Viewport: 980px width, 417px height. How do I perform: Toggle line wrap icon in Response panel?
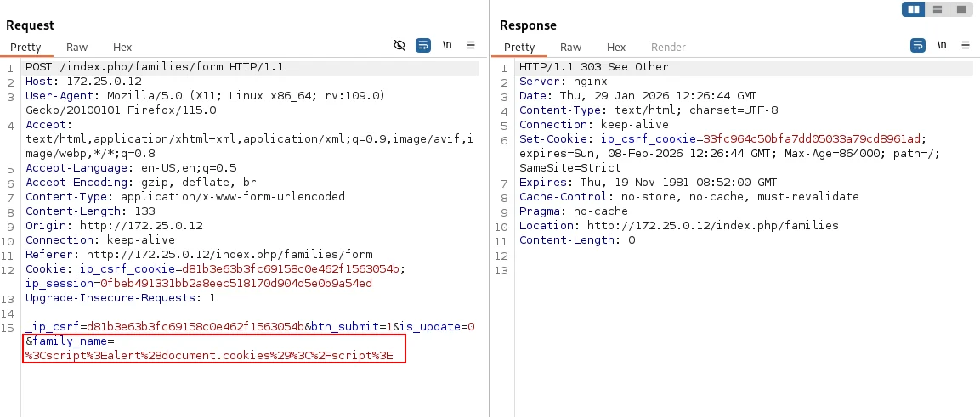pyautogui.click(x=917, y=46)
